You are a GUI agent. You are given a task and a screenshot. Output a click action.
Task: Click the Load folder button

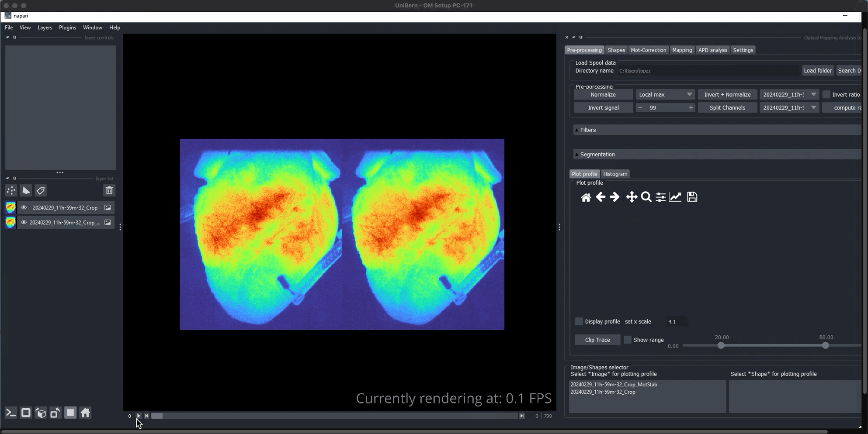(x=818, y=71)
